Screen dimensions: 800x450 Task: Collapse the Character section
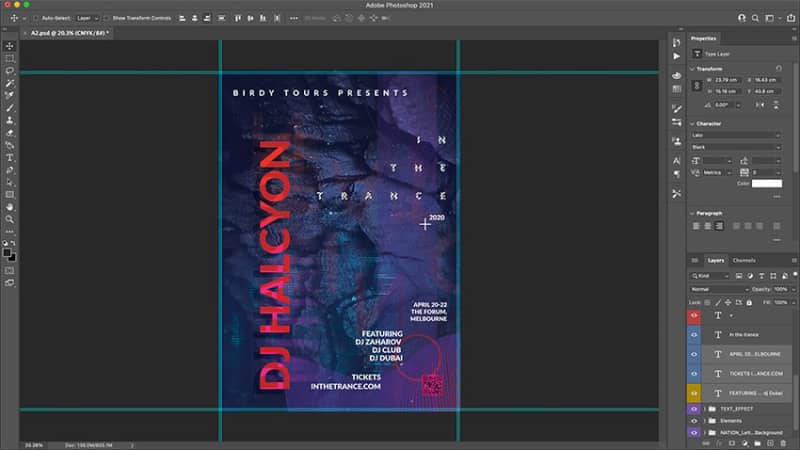pyautogui.click(x=692, y=124)
